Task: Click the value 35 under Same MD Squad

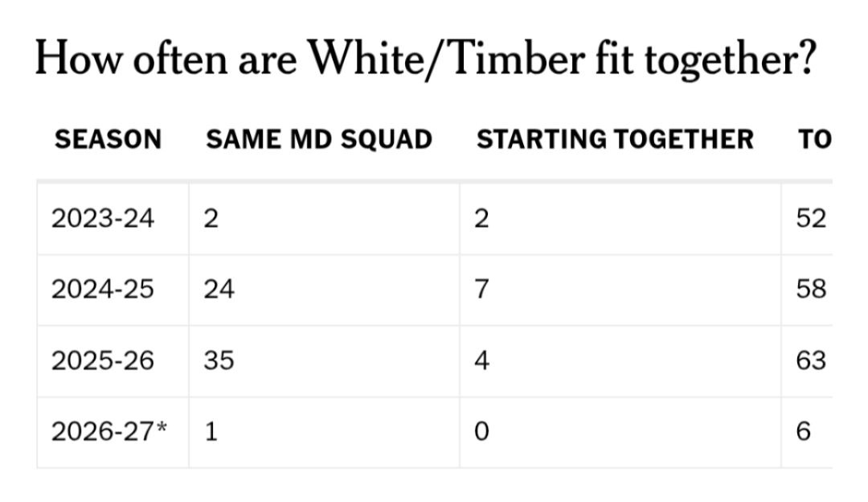Action: [219, 360]
